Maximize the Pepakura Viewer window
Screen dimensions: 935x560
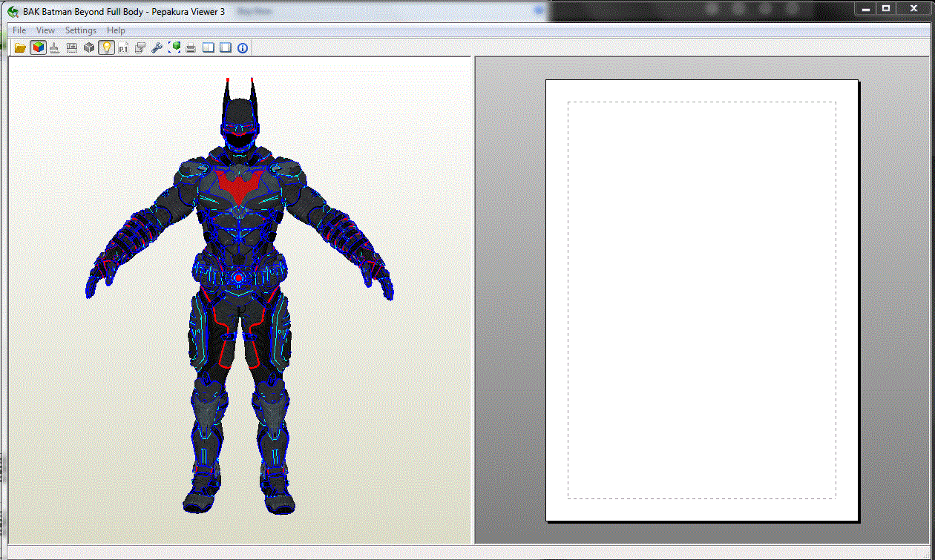coord(886,8)
